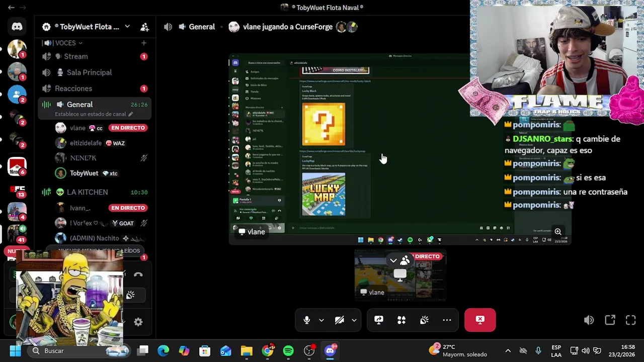Open microphone input options arrow

321,320
